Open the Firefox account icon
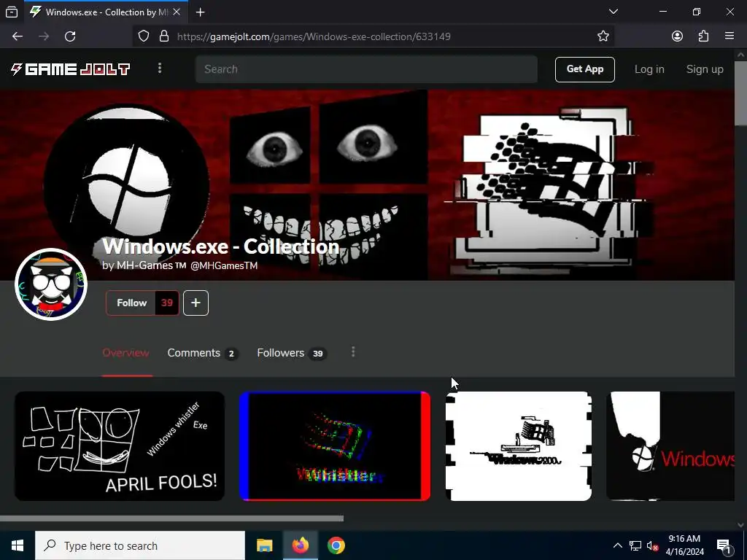This screenshot has height=560, width=747. point(677,36)
